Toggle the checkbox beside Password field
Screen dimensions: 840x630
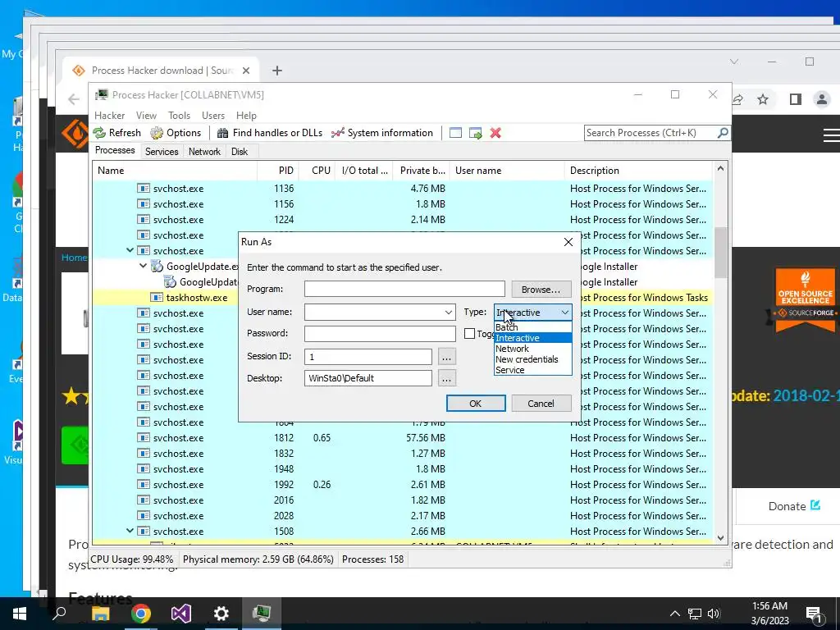click(x=469, y=333)
